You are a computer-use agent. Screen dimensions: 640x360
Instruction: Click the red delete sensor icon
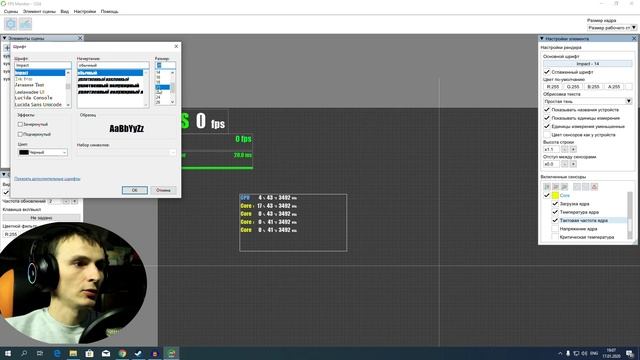(x=594, y=187)
